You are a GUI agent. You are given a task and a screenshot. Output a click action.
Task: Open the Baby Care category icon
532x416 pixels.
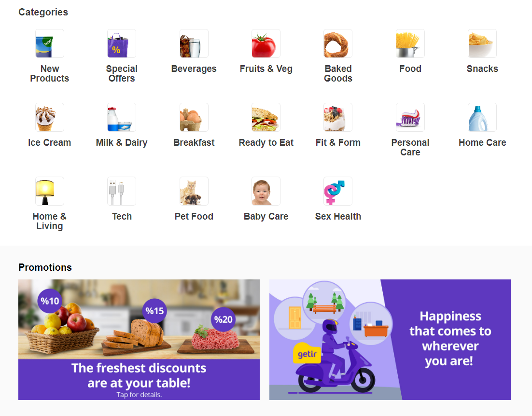pos(266,191)
